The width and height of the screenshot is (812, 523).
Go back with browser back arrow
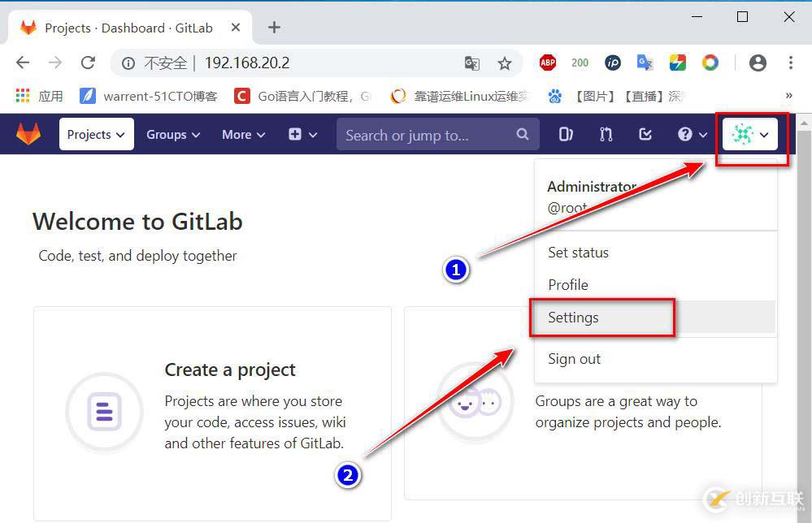pos(22,63)
